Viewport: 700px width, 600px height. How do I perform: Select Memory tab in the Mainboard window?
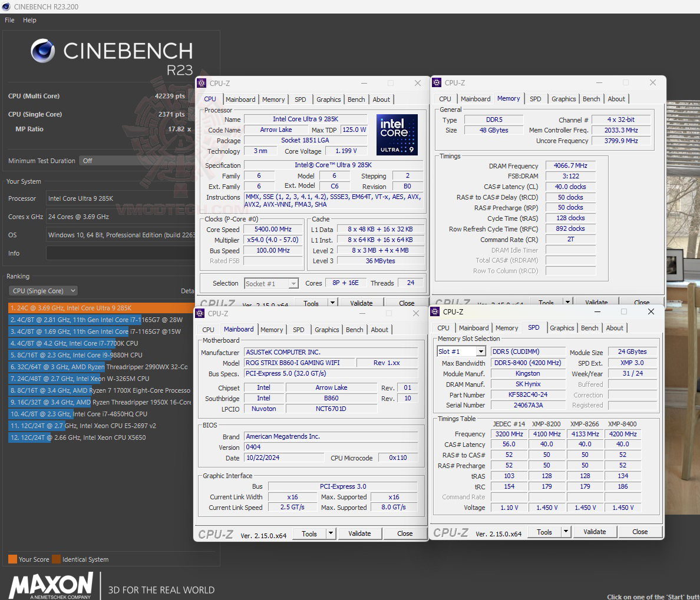[272, 330]
